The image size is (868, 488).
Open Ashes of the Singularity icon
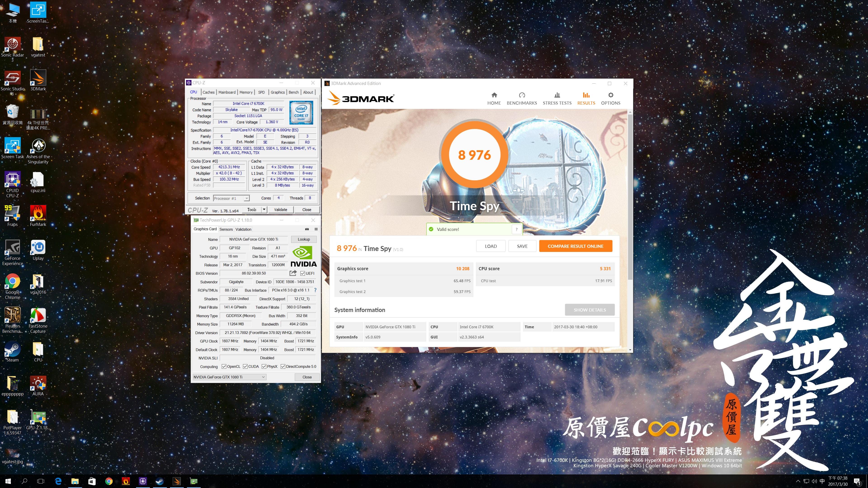(x=38, y=151)
